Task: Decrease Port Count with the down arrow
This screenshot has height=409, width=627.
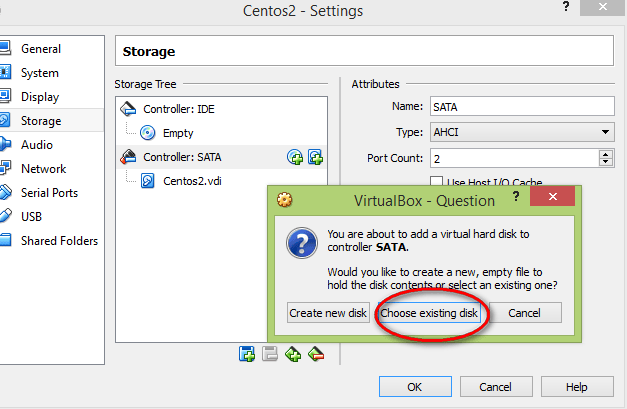Action: point(606,162)
